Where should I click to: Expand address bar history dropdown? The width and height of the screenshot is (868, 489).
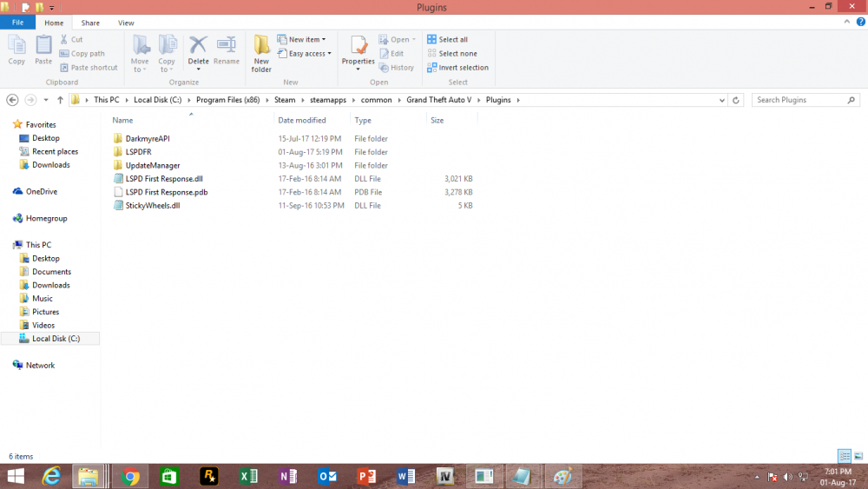(x=722, y=100)
